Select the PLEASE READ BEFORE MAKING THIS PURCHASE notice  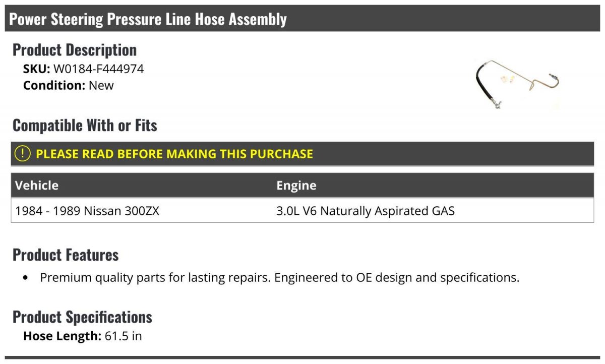(x=174, y=154)
